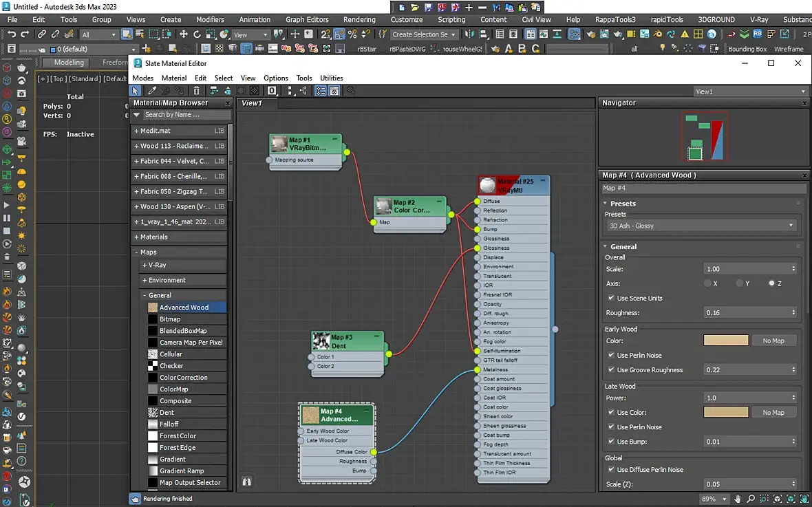Expand the Materials group in browser
The height and width of the screenshot is (507, 812).
(x=154, y=237)
